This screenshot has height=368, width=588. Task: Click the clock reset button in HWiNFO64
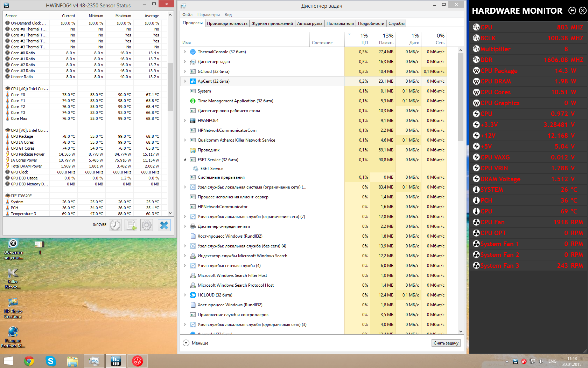[x=115, y=225]
